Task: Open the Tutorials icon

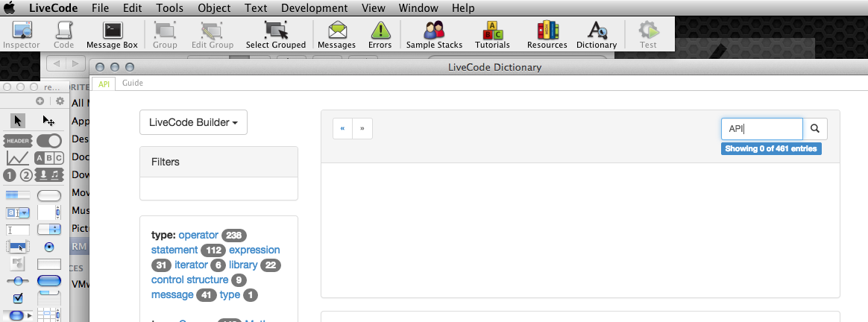Action: [x=492, y=35]
